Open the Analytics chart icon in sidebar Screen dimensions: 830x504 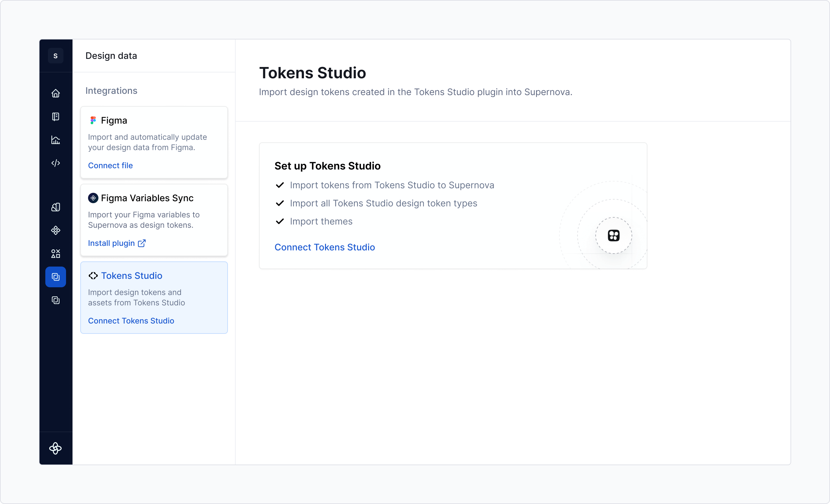coord(56,140)
